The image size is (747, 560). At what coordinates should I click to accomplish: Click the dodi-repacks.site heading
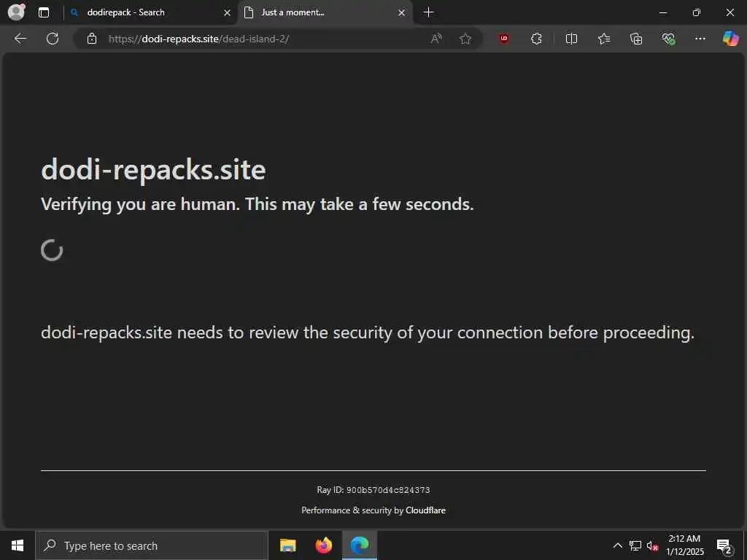coord(153,169)
